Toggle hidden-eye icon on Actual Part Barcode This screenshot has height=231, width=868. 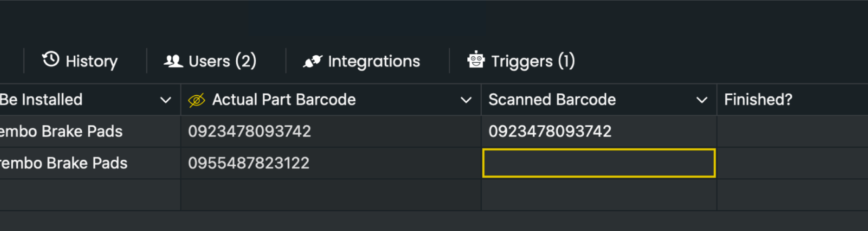pos(197,100)
